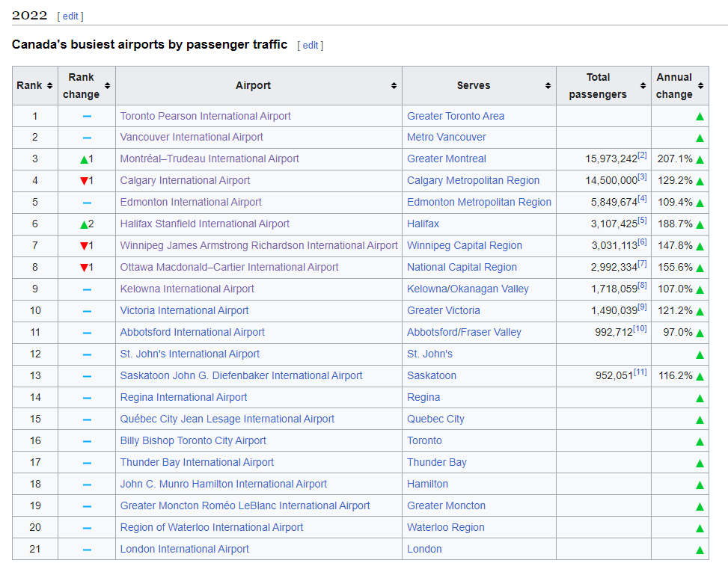Image resolution: width=728 pixels, height=572 pixels.
Task: Open National Capital Region link
Action: point(462,267)
